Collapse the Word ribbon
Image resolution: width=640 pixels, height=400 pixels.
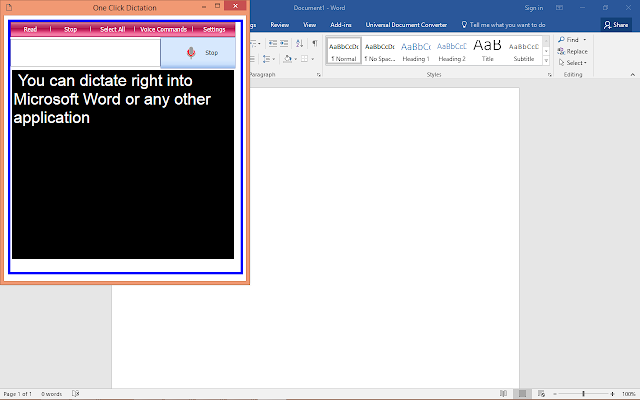click(633, 75)
